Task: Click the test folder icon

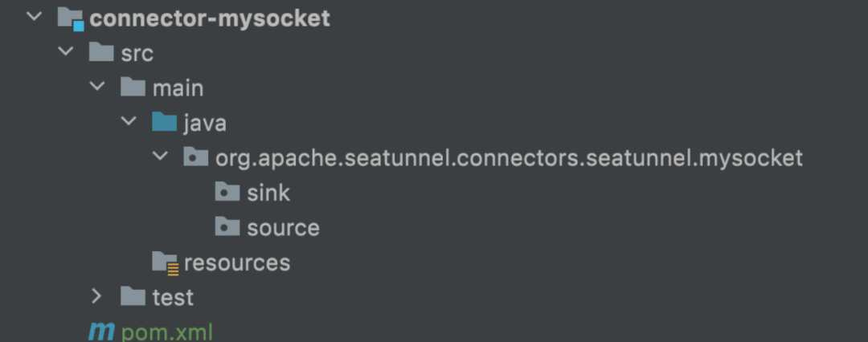Action: point(133,296)
